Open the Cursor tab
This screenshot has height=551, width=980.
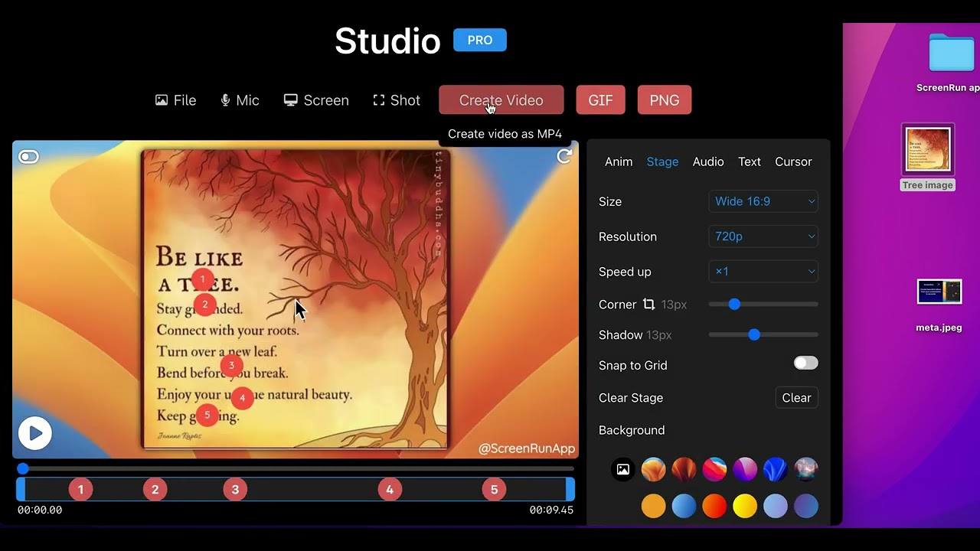coord(793,161)
